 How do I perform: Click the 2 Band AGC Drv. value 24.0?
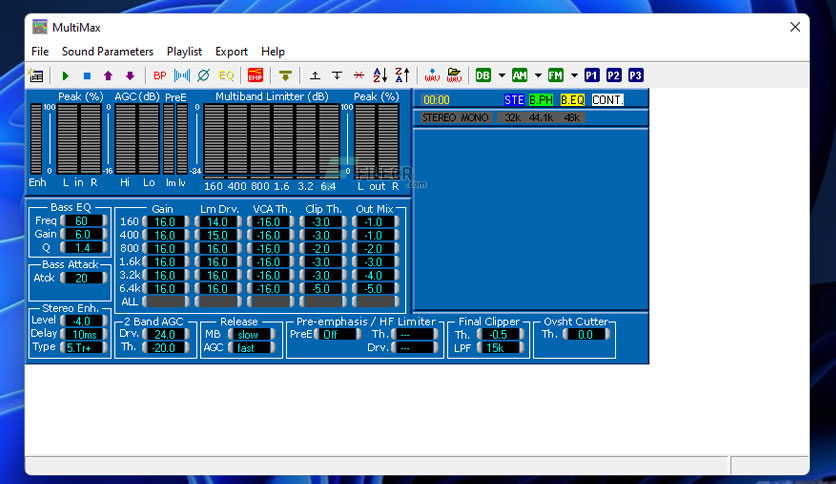coord(166,334)
